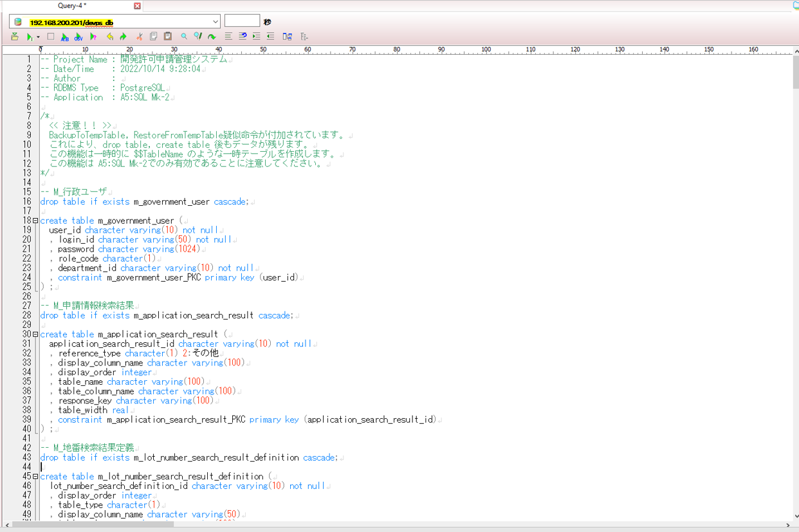The image size is (799, 532).
Task: Click the seconds input field
Action: [242, 21]
